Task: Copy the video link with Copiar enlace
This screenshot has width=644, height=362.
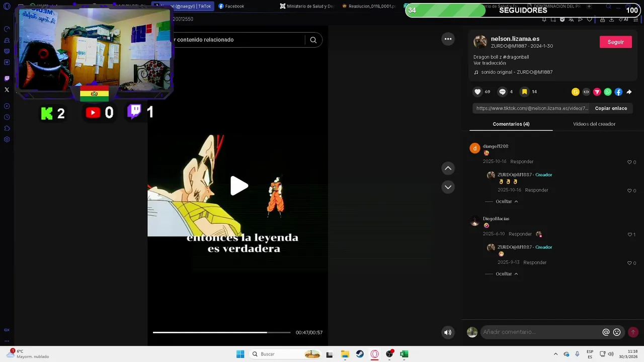Action: [x=611, y=108]
